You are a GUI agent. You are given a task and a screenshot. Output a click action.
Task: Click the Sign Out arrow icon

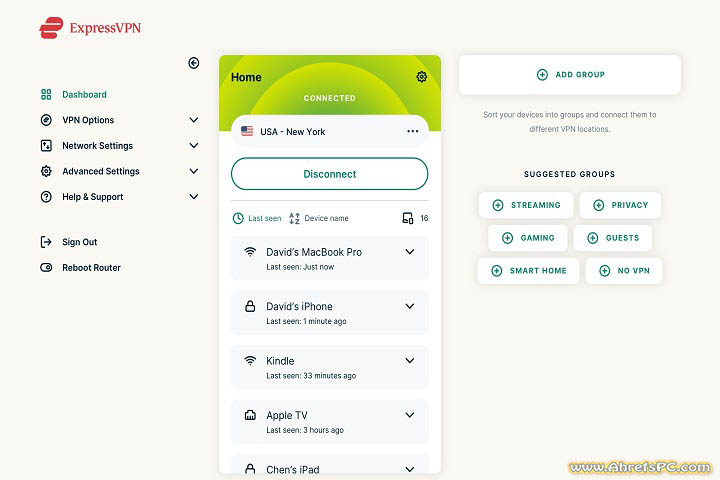click(46, 242)
